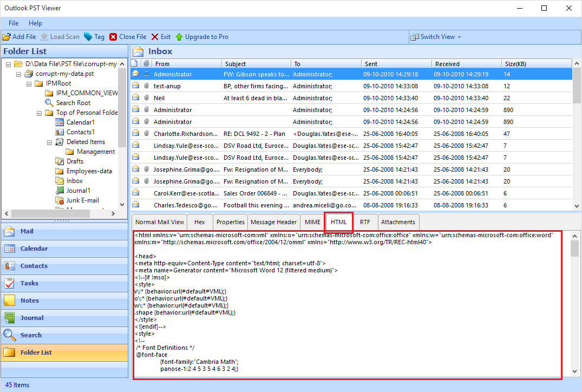
Task: Click the Load Scan toolbar button
Action: point(60,37)
